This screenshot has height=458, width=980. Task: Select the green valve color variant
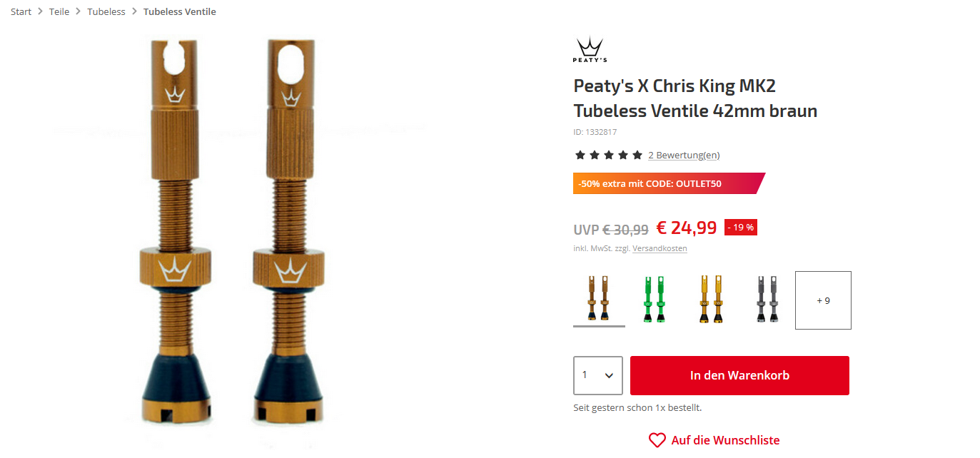(654, 300)
